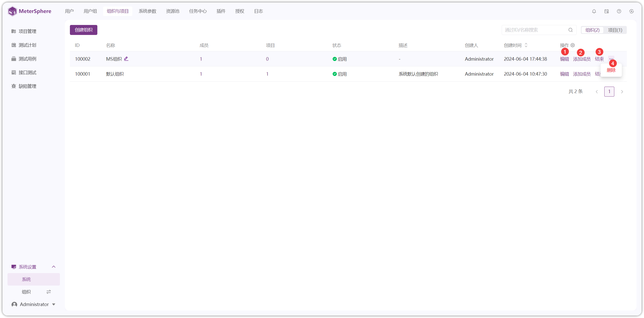644x318 pixels.
Task: Click 编辑 for the MS组织 row
Action: [x=564, y=59]
